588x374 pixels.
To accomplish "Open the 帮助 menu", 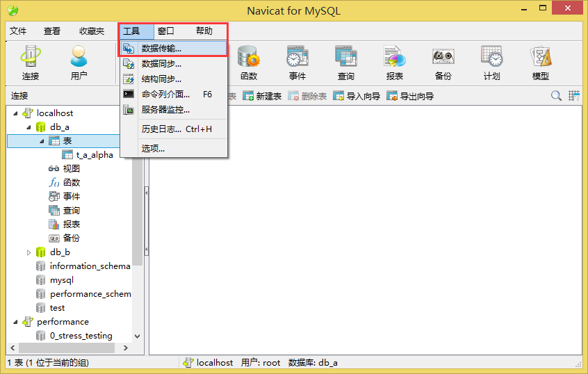I will coord(204,31).
